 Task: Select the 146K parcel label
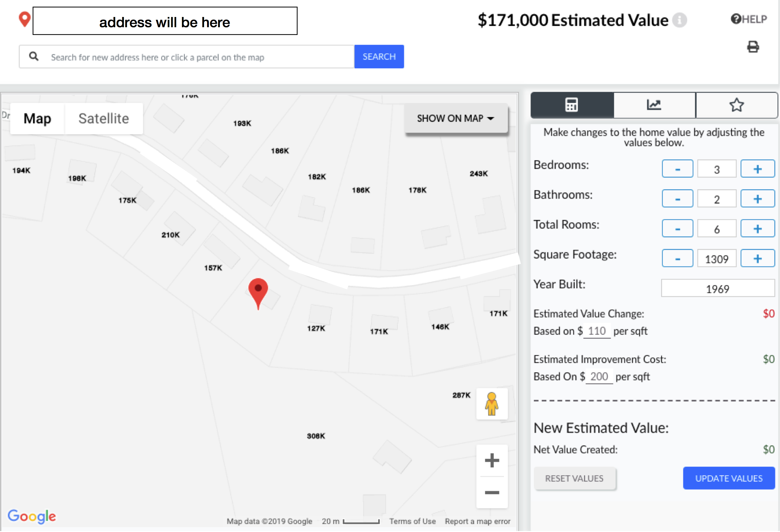440,327
